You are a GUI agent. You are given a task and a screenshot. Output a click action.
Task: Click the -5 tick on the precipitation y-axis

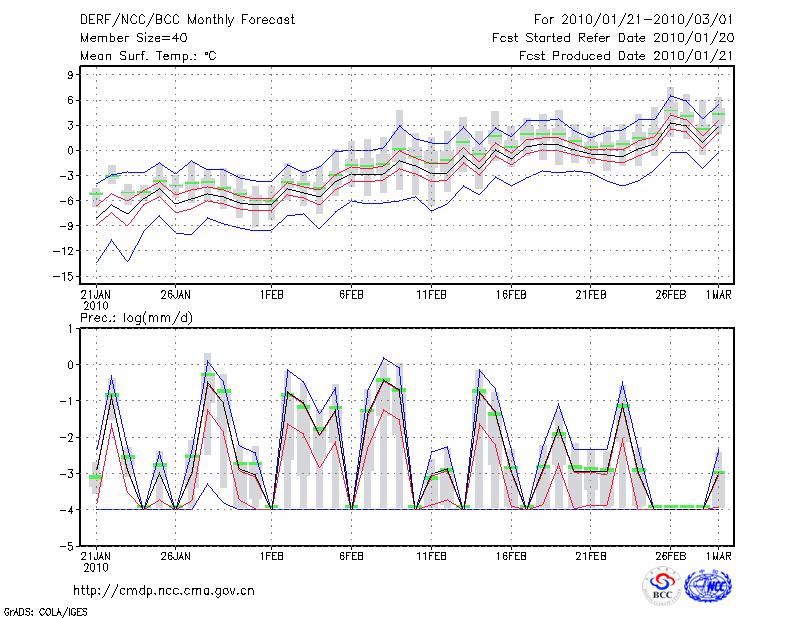tap(68, 547)
